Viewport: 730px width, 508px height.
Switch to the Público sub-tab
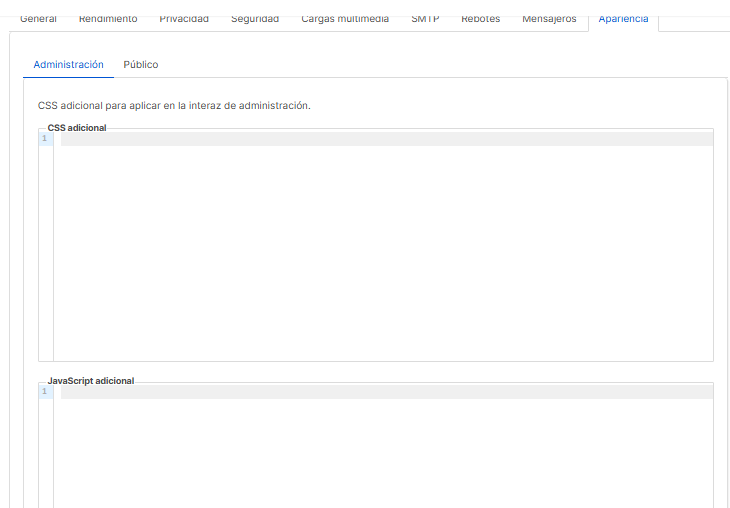(141, 65)
